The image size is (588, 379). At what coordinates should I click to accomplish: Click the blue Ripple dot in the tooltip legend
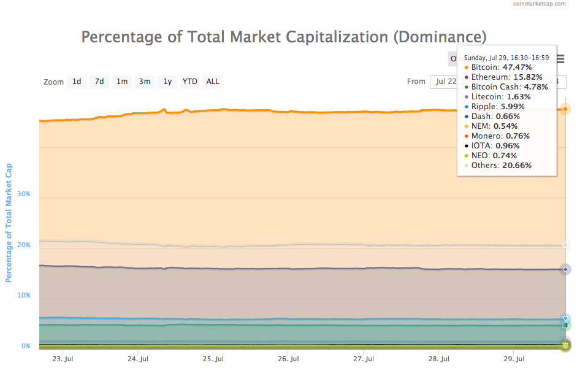466,106
